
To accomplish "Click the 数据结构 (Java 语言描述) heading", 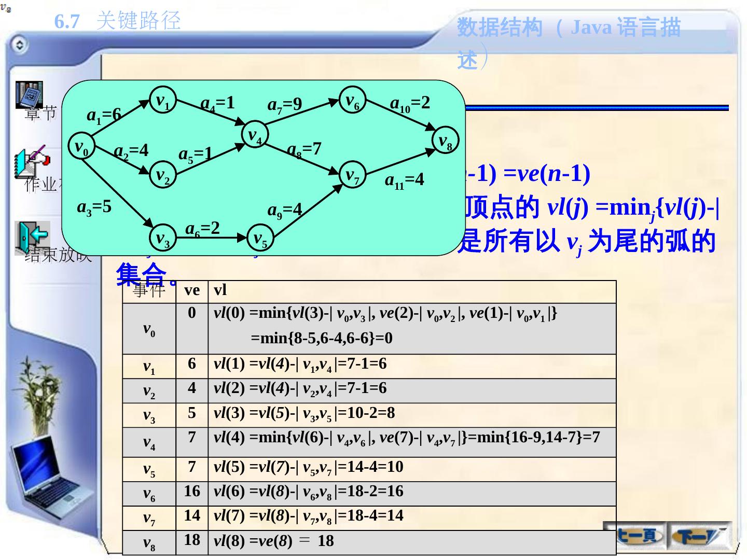I will (569, 43).
